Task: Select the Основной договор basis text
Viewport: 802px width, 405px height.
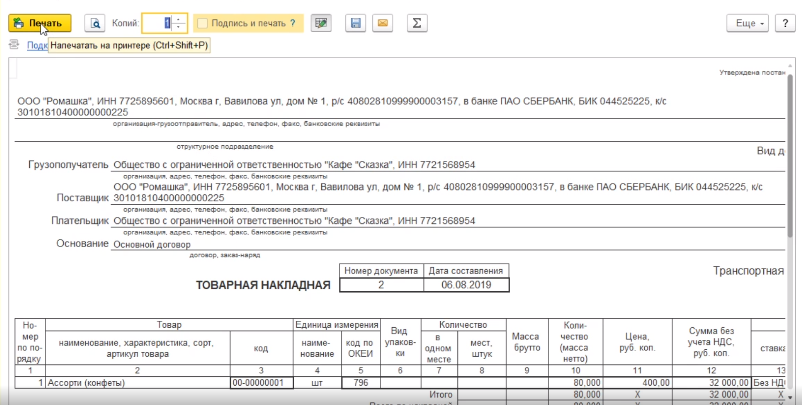Action: [151, 243]
